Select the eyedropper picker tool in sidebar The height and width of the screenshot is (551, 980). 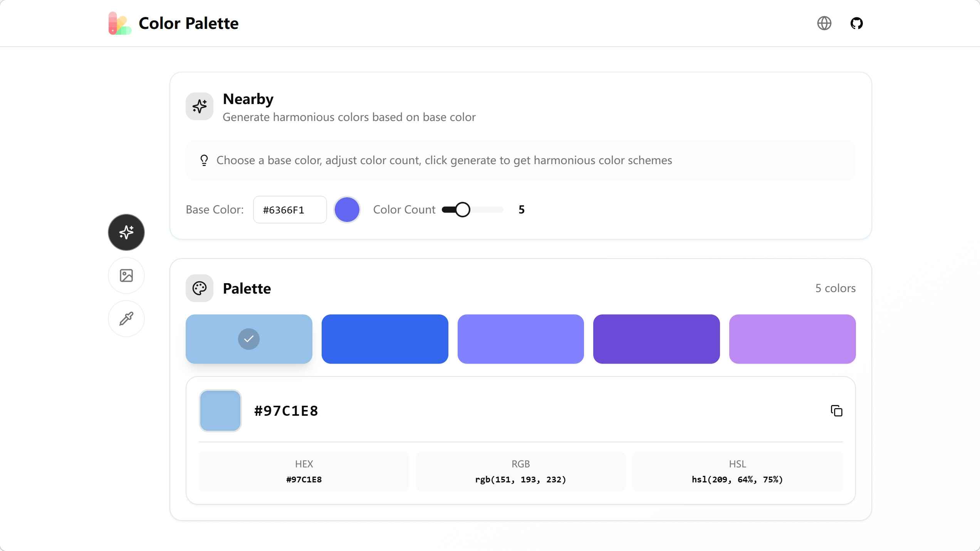(126, 319)
